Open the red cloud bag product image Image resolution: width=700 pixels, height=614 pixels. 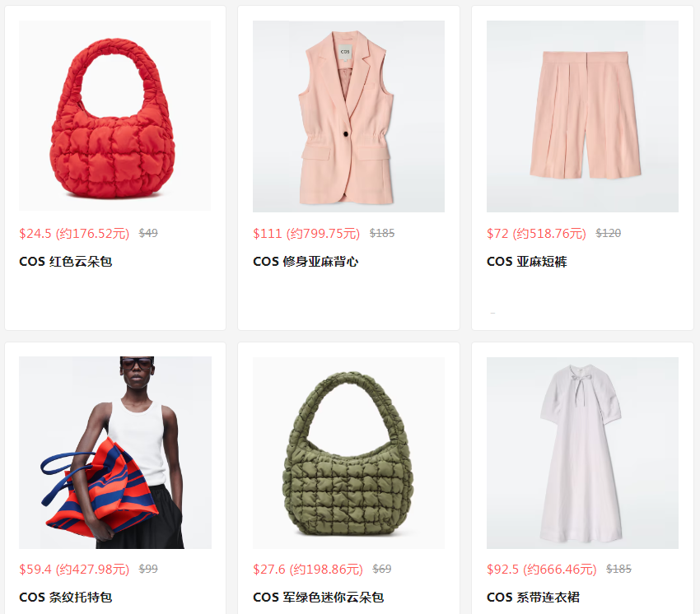point(114,115)
